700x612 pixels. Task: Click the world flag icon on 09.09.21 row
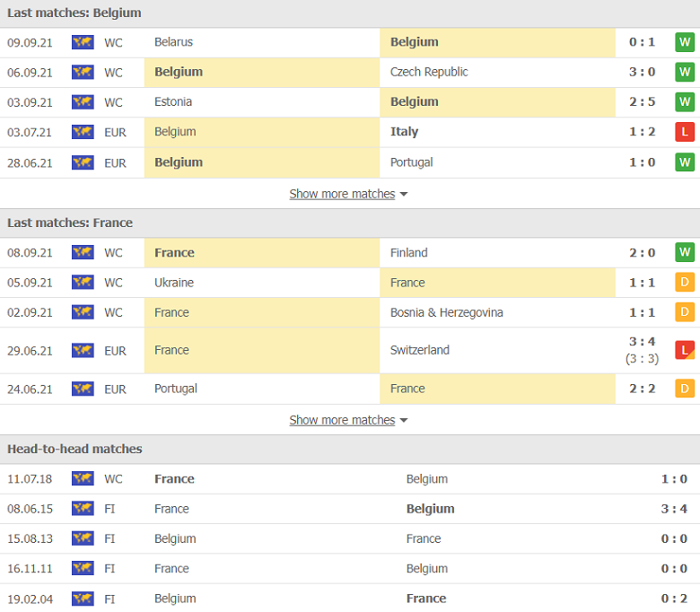click(83, 42)
